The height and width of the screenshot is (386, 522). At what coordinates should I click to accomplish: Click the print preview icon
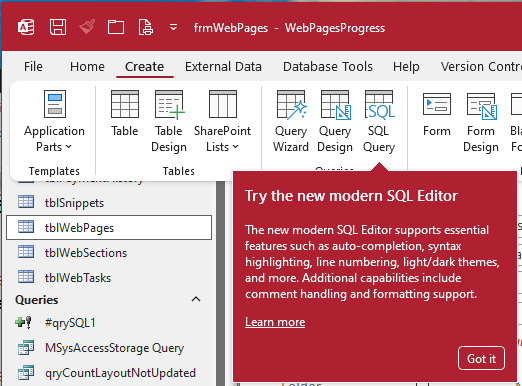pos(146,27)
